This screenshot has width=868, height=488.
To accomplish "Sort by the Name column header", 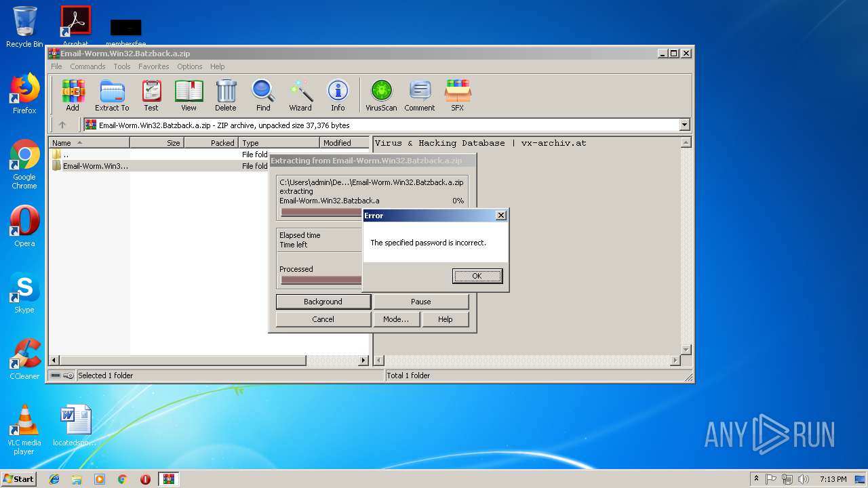I will tap(90, 143).
